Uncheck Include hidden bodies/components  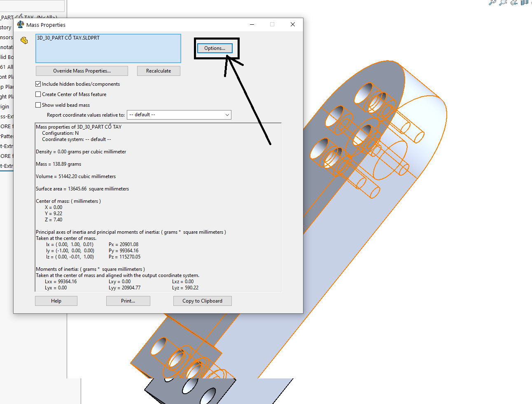(38, 84)
